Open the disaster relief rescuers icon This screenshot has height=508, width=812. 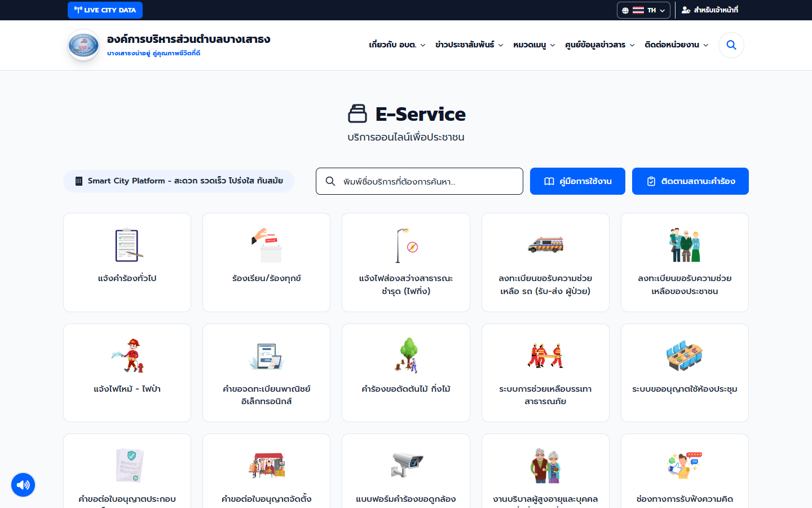pos(545,355)
